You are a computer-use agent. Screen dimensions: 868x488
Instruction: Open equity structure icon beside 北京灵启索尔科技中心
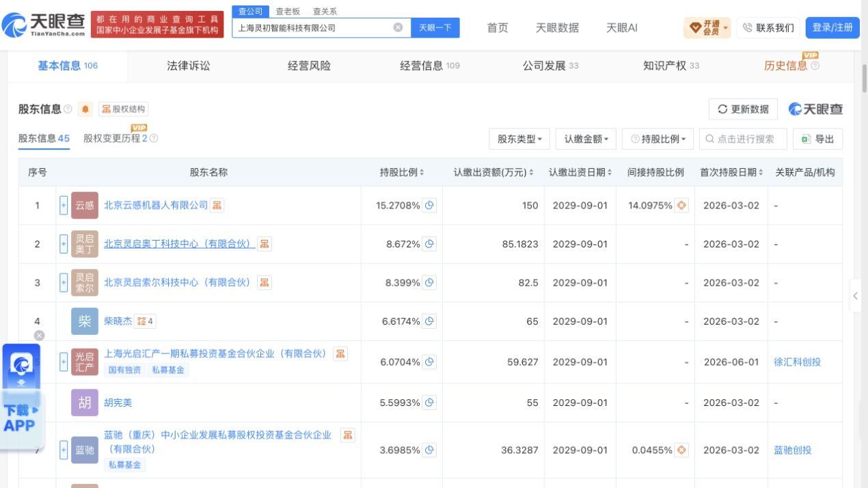tap(265, 282)
